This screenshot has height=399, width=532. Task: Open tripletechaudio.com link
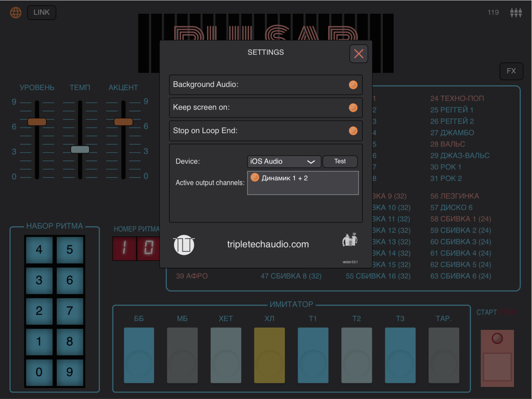(268, 244)
